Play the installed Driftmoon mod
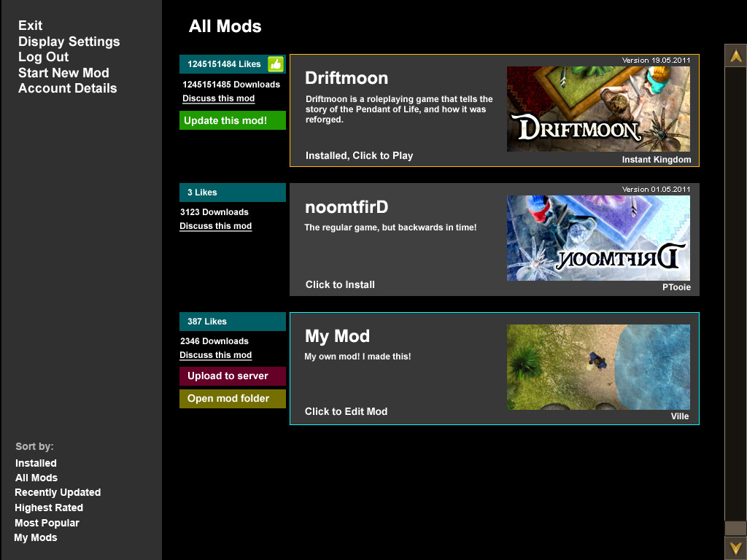747x560 pixels. (359, 155)
